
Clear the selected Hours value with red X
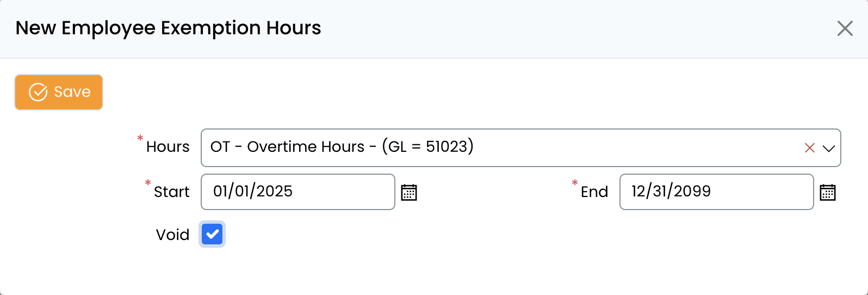809,148
